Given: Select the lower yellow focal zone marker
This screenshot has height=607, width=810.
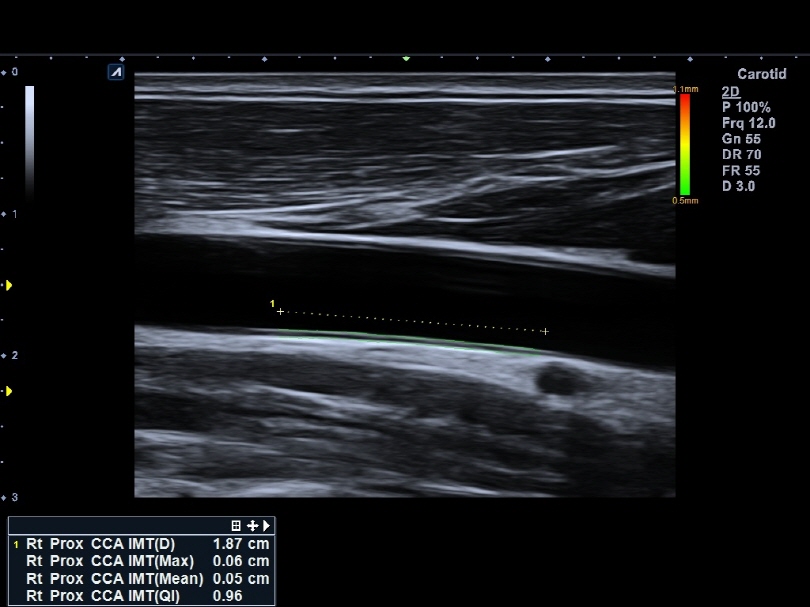Looking at the screenshot, I should 9,391.
